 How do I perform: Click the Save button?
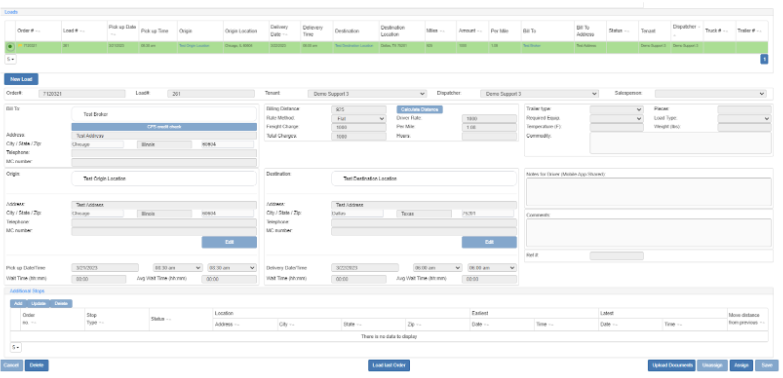767,366
